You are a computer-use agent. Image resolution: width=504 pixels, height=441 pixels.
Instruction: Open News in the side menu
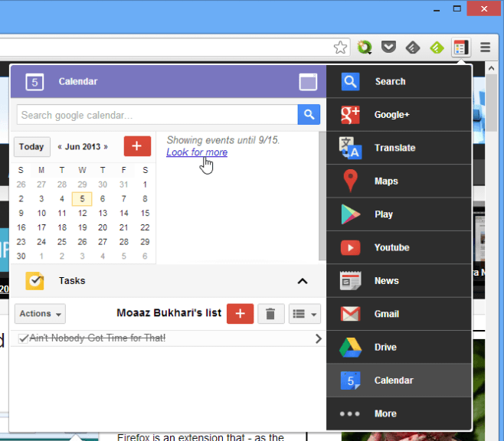pos(399,281)
